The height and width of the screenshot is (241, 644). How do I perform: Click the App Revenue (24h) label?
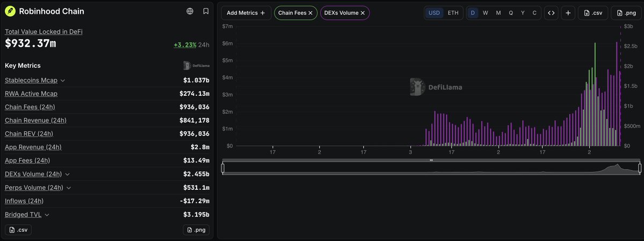coord(33,147)
